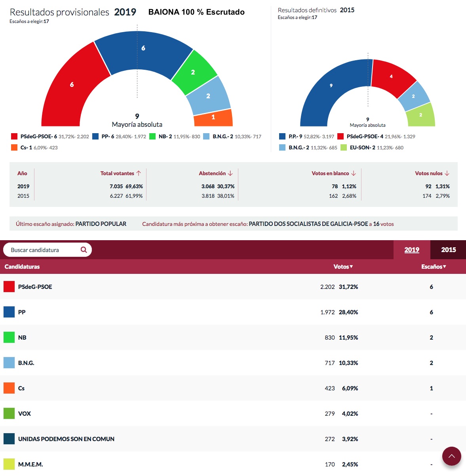Switch to the 2019 results tab
Screen dimensions: 466x476
coord(411,250)
